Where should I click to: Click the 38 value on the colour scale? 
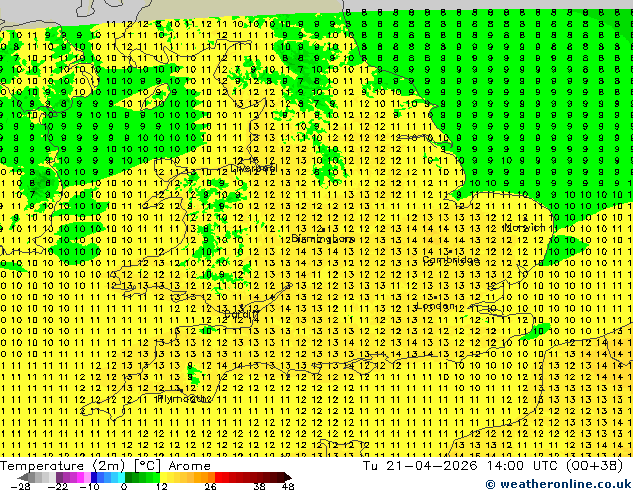pyautogui.click(x=260, y=486)
